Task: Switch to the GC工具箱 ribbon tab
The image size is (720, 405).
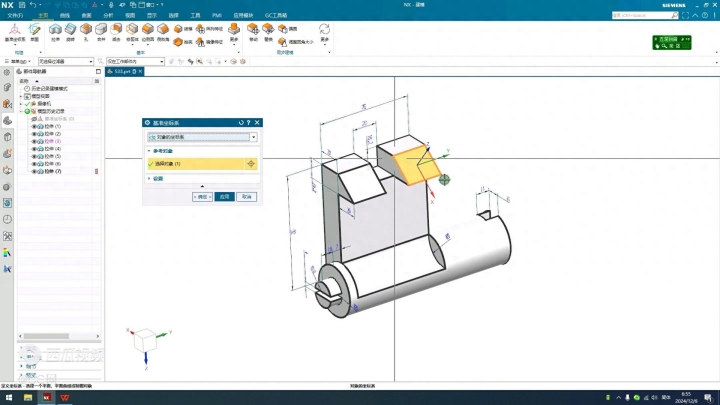Action: [x=276, y=16]
